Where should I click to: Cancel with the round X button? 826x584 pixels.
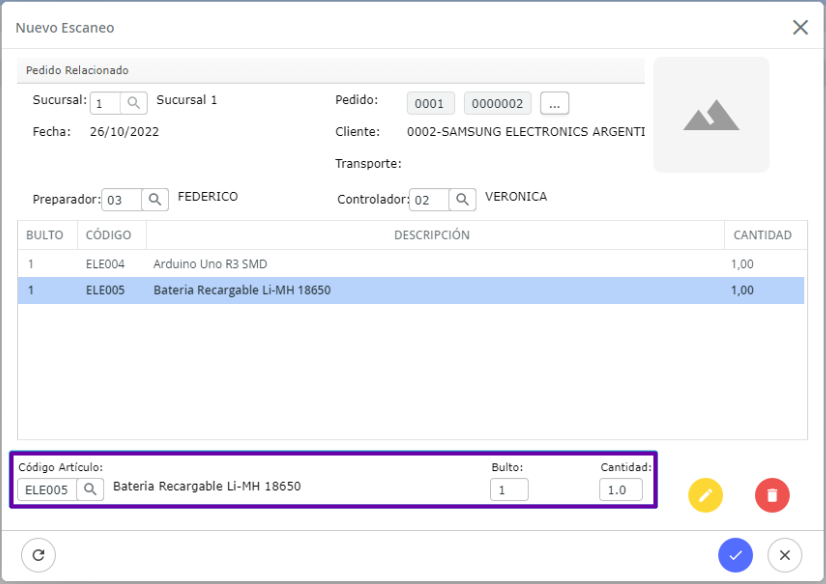[784, 555]
